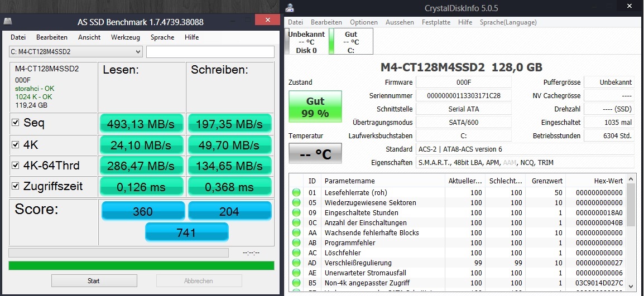Screen dimensions: 644x296
Task: Click the Schnittstelle field Serial ATA
Action: [x=464, y=109]
